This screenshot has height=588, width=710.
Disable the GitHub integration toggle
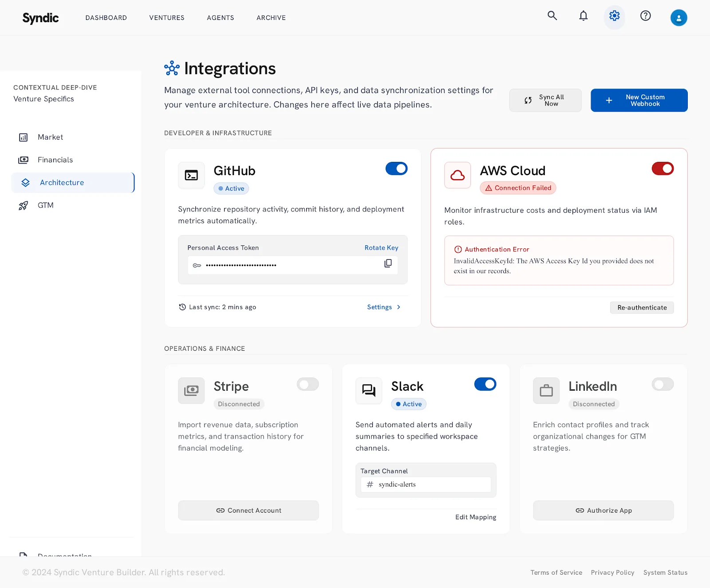(397, 169)
